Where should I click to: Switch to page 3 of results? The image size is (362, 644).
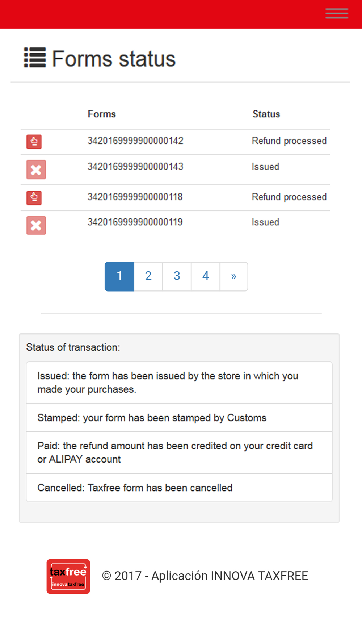(177, 276)
